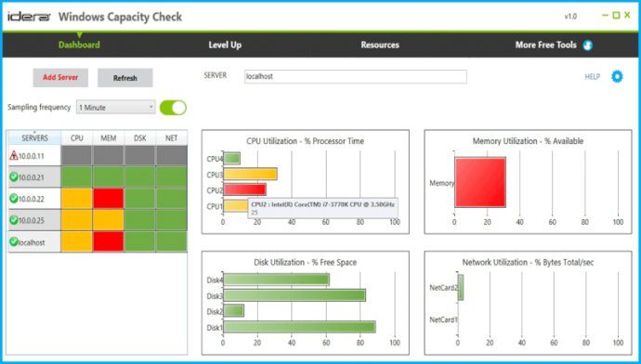Click the Disk Utilization chart title
Image resolution: width=641 pixels, height=364 pixels.
point(305,262)
